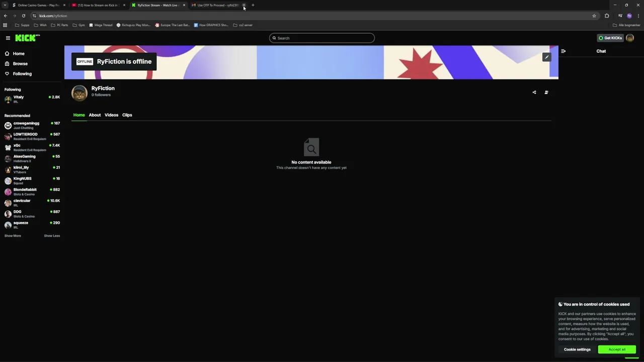Open the browser apps grid icon
This screenshot has width=644, height=362.
pos(5,25)
